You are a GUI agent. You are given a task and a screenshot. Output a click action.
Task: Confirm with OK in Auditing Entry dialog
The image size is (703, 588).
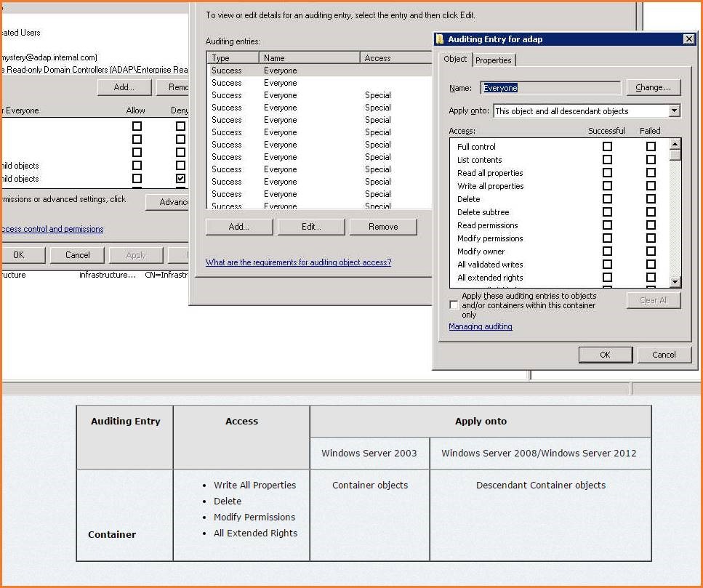coord(606,355)
